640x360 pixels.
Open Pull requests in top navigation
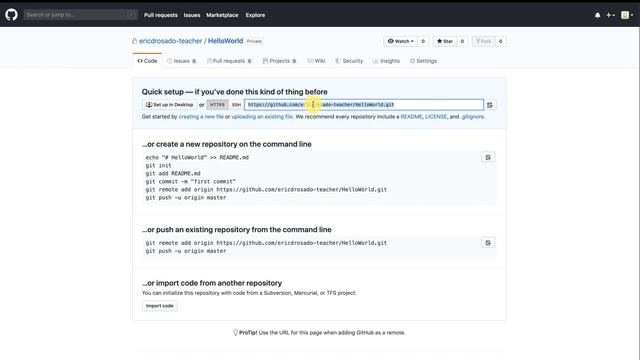pos(161,15)
